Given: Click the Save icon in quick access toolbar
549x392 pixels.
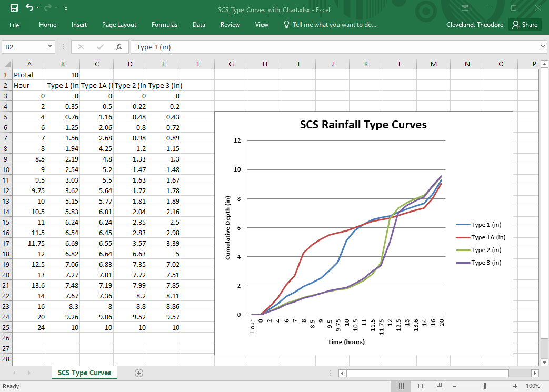Looking at the screenshot, I should tap(14, 8).
